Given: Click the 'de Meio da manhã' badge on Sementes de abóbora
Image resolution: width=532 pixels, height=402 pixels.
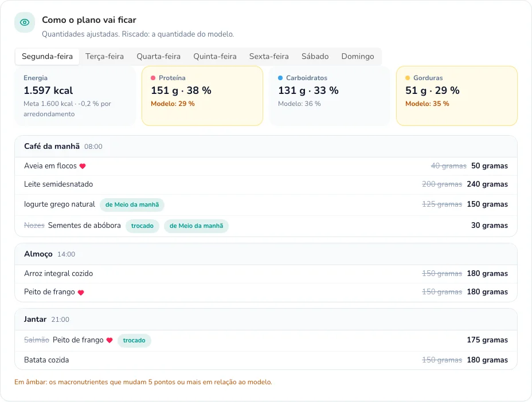Looking at the screenshot, I should pyautogui.click(x=196, y=226).
